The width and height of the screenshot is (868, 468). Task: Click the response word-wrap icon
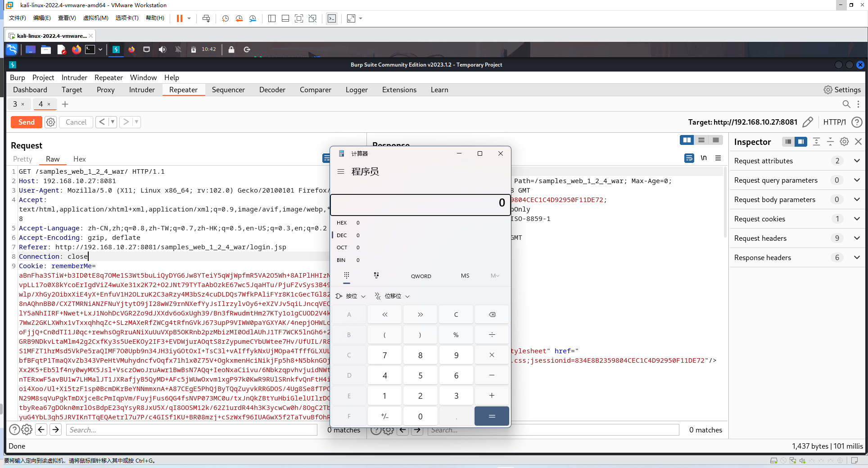[x=689, y=158]
